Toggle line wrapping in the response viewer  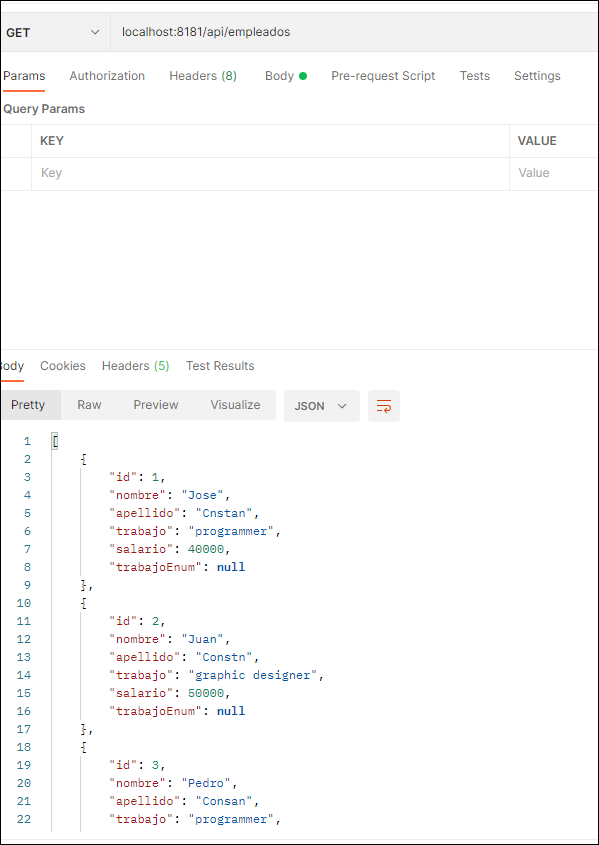383,406
